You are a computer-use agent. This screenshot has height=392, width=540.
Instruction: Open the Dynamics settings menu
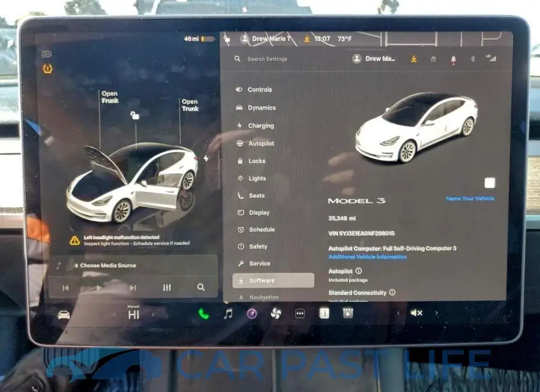point(256,108)
